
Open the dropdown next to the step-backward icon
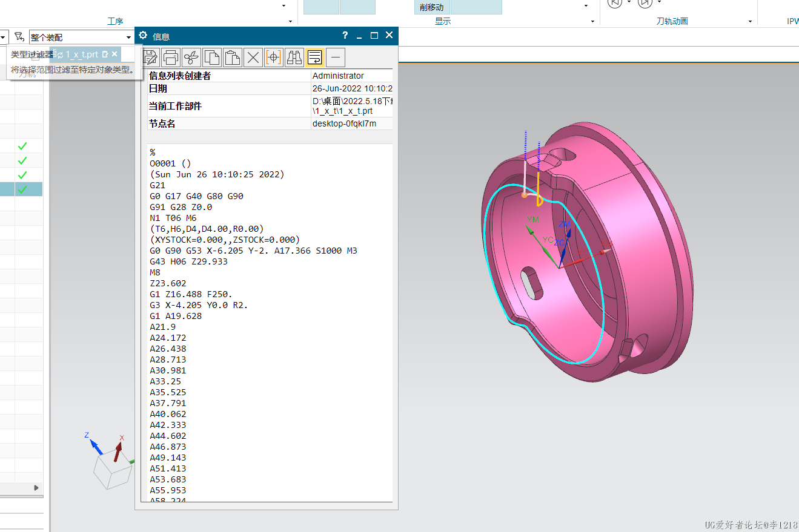629,3
